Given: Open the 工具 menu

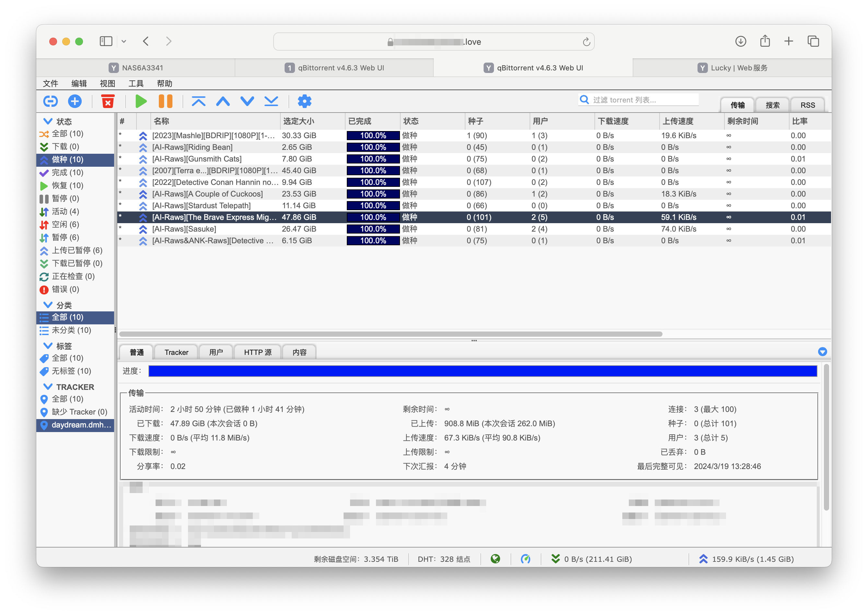Looking at the screenshot, I should [136, 83].
